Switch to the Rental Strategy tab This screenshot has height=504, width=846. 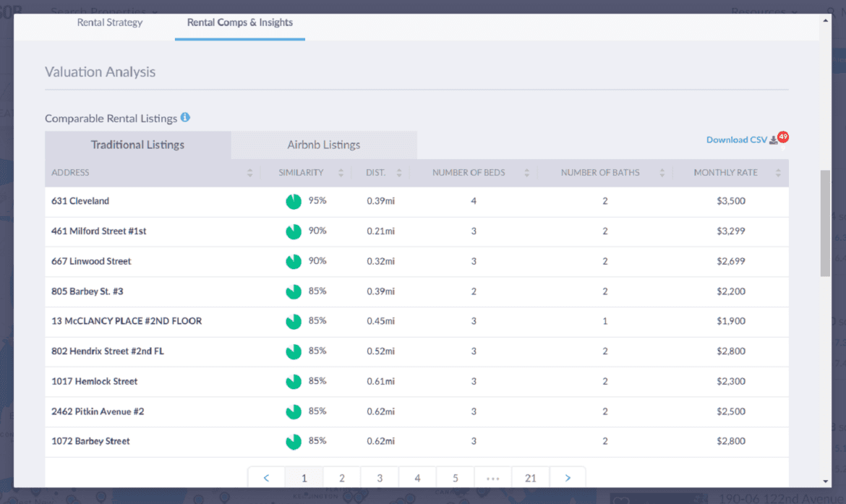[x=110, y=22]
